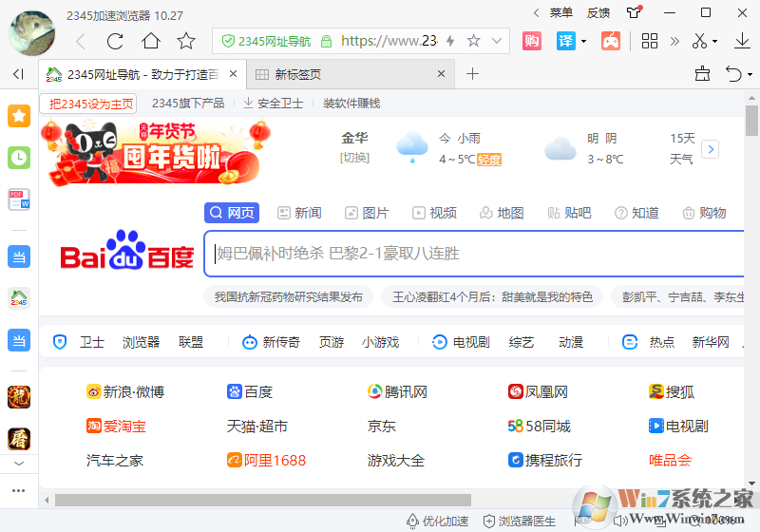Expand the address bar history dropdown

[497, 41]
